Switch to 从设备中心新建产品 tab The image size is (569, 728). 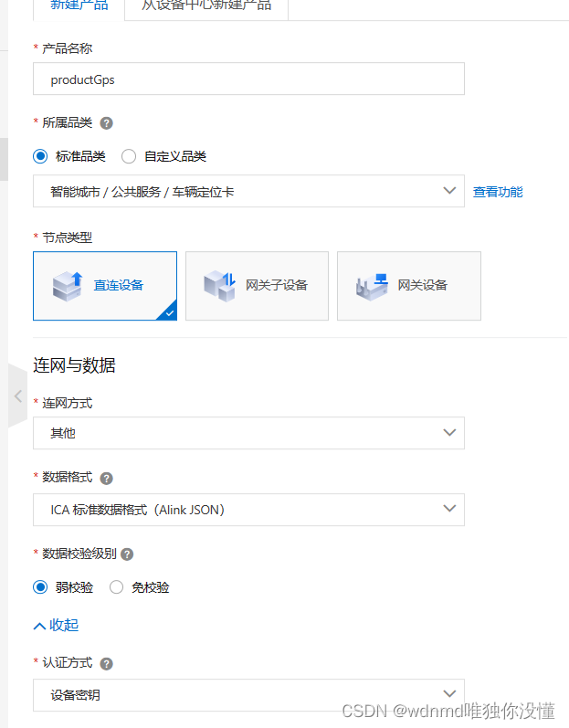pyautogui.click(x=206, y=6)
